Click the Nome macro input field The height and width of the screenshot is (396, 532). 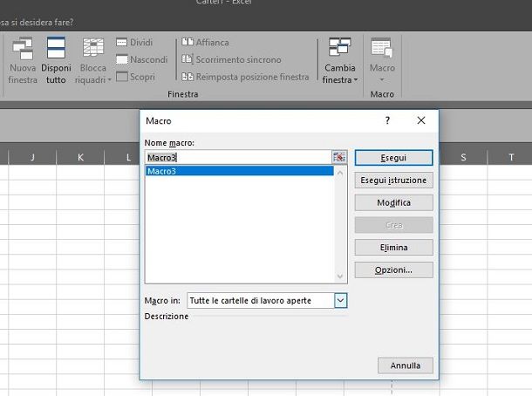tap(238, 158)
